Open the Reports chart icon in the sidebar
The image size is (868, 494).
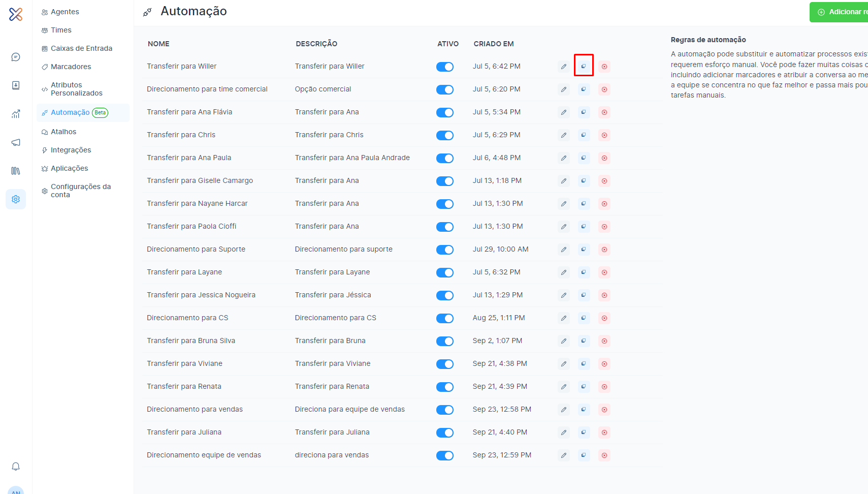[16, 114]
